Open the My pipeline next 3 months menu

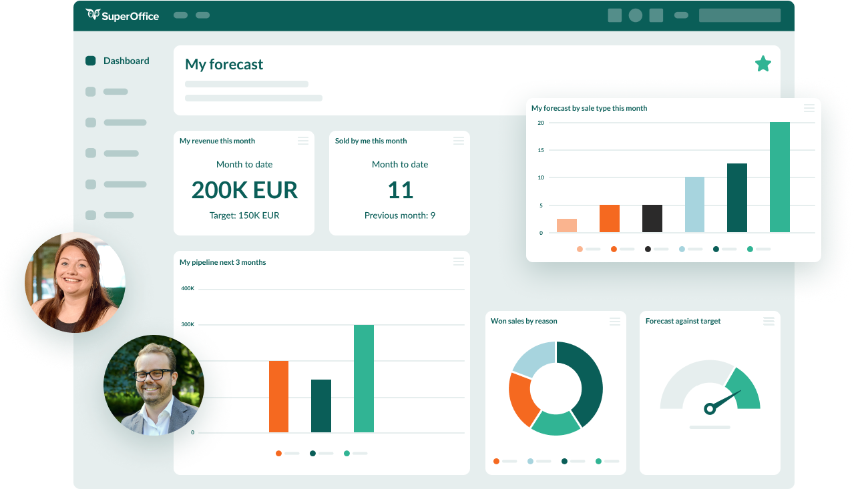(x=459, y=262)
